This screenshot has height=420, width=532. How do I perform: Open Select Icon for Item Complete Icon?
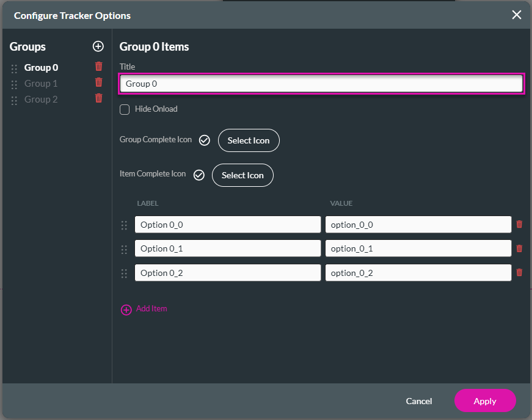[242, 175]
